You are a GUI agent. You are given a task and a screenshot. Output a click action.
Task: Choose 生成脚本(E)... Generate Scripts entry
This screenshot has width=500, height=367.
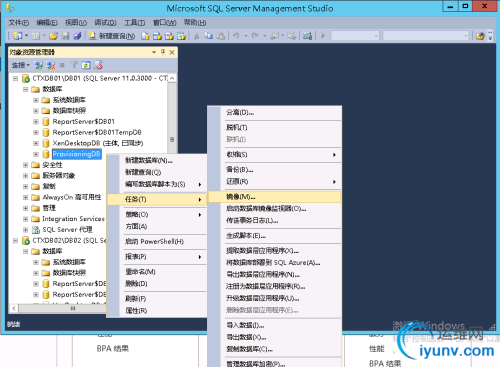274,236
